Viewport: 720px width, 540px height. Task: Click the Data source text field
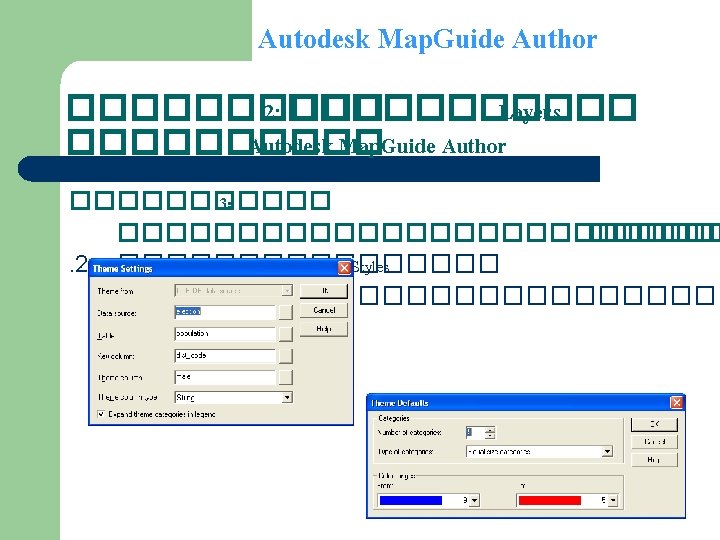click(225, 312)
